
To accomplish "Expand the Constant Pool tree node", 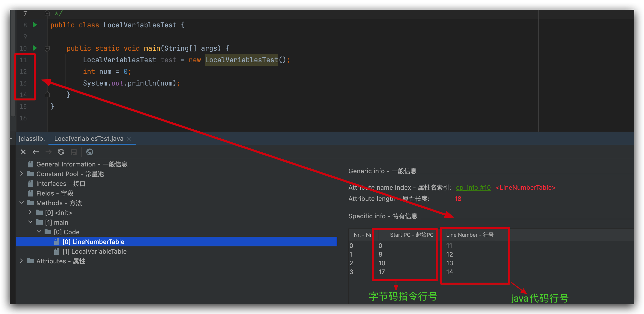I will click(22, 173).
